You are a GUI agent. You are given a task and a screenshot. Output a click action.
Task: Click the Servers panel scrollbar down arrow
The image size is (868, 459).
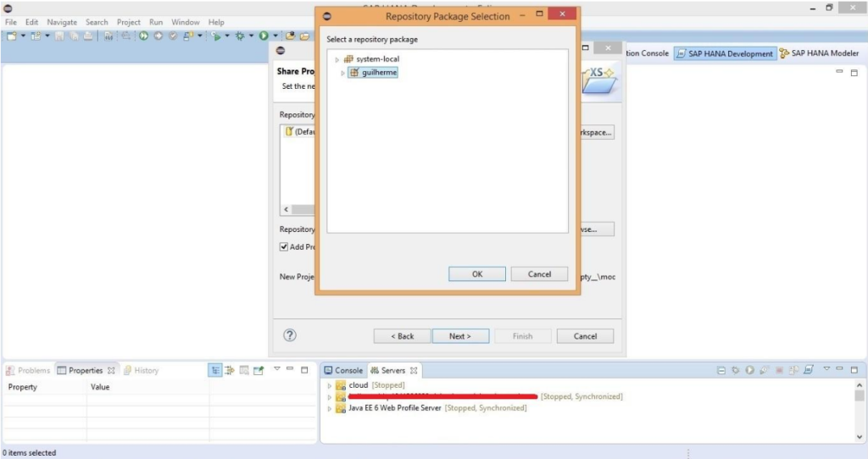coord(860,434)
